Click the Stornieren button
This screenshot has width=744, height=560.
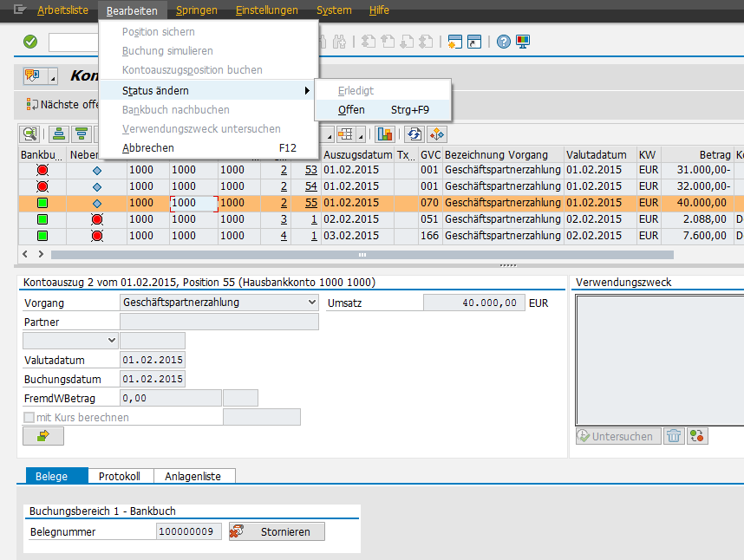point(277,531)
